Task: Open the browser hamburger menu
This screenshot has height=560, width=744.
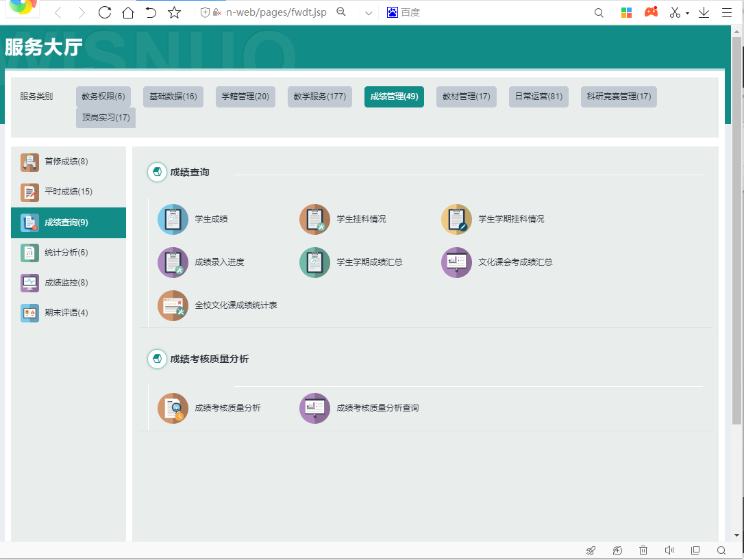Action: point(726,12)
